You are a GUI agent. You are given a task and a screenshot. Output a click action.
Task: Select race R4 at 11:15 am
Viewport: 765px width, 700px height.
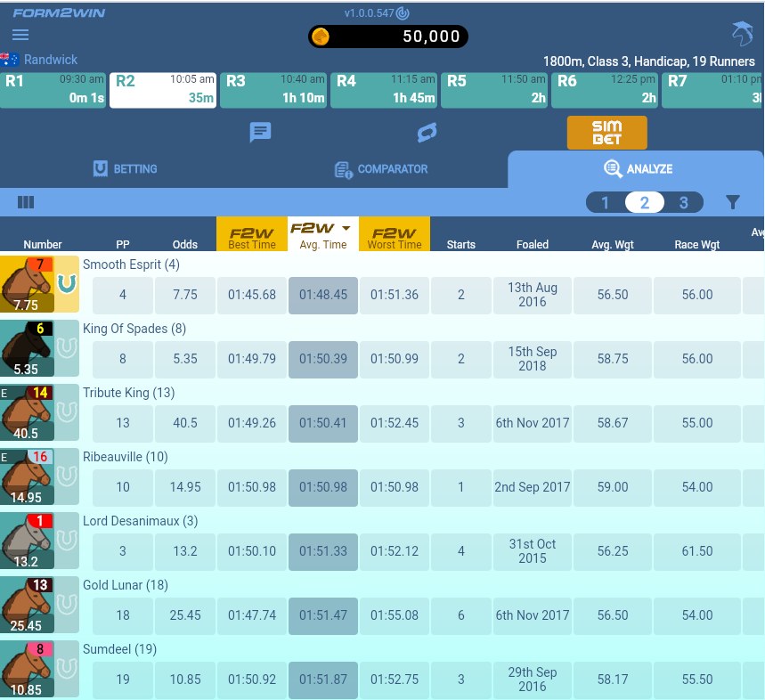(384, 90)
